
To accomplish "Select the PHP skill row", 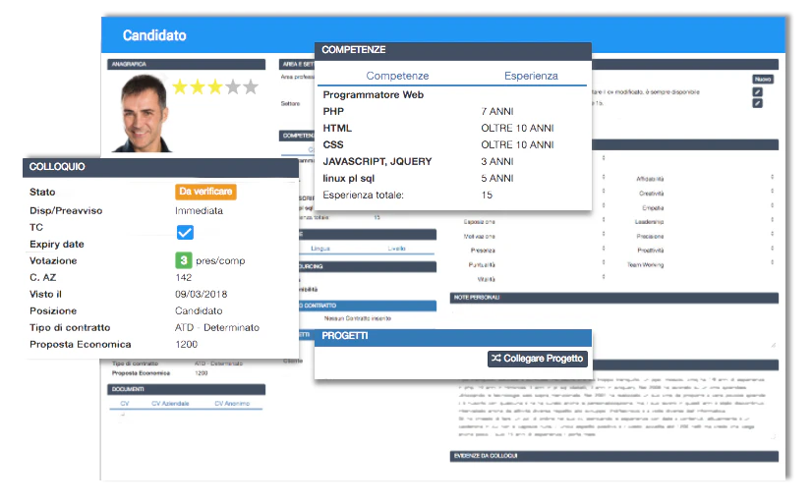I will click(453, 111).
